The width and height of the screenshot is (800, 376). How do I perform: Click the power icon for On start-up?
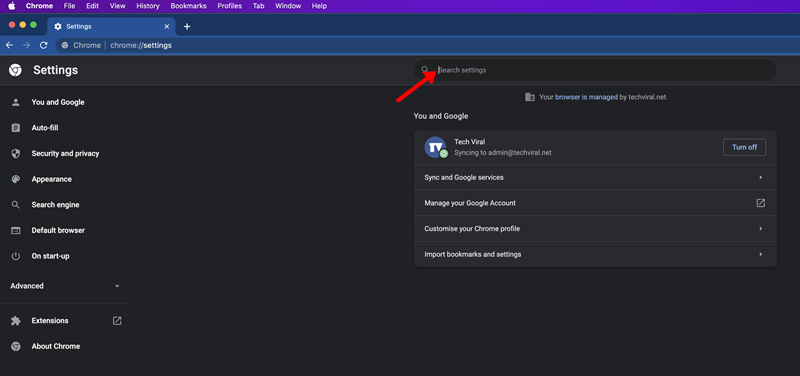[16, 256]
